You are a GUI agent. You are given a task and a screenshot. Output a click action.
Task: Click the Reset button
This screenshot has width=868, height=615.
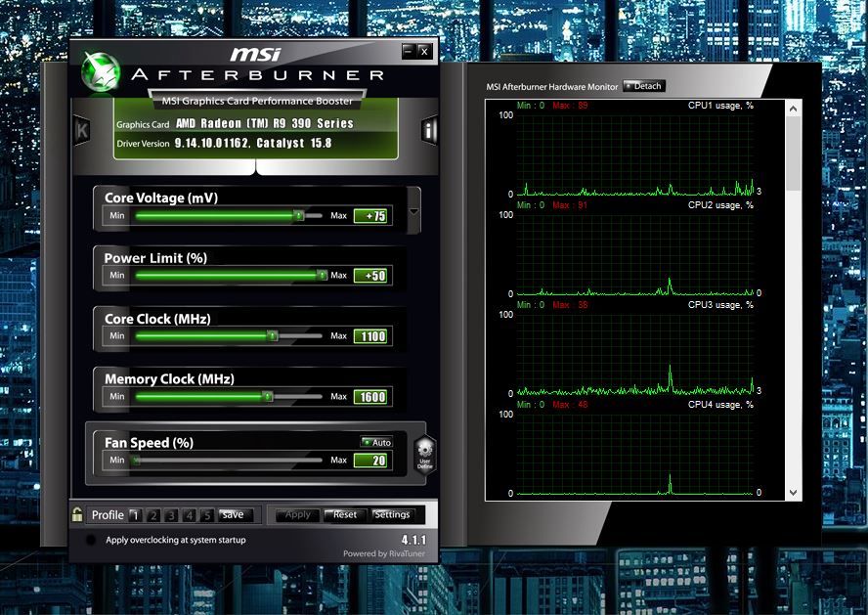(345, 515)
